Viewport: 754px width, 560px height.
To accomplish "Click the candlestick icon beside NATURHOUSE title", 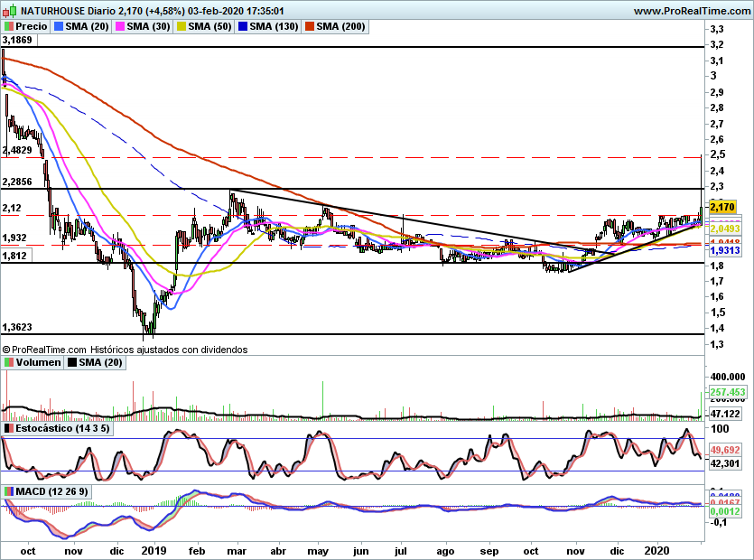I will tap(10, 11).
